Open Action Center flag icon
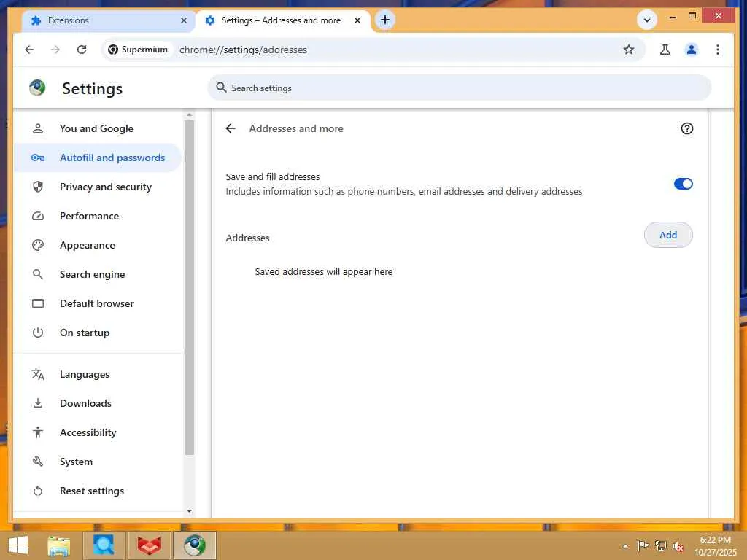This screenshot has height=560, width=747. point(642,545)
